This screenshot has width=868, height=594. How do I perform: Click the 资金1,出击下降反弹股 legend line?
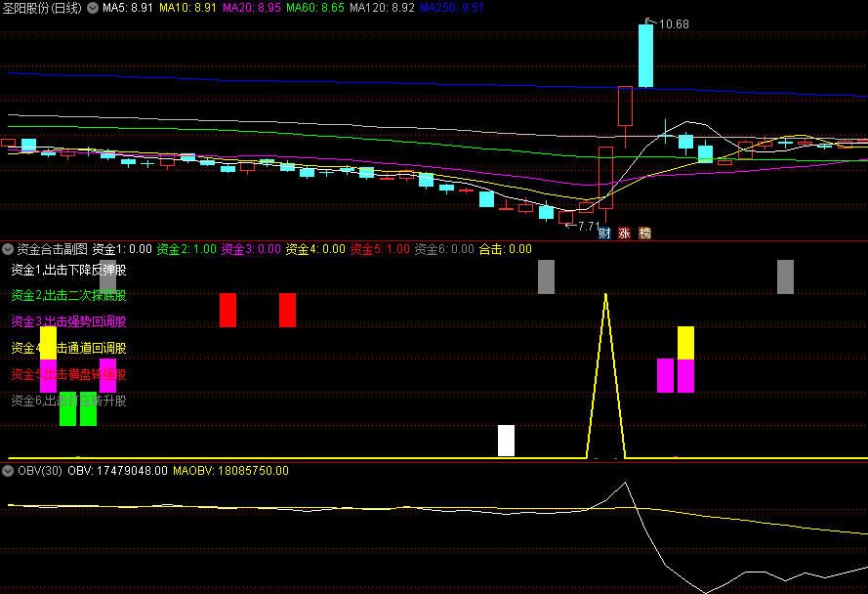[68, 270]
